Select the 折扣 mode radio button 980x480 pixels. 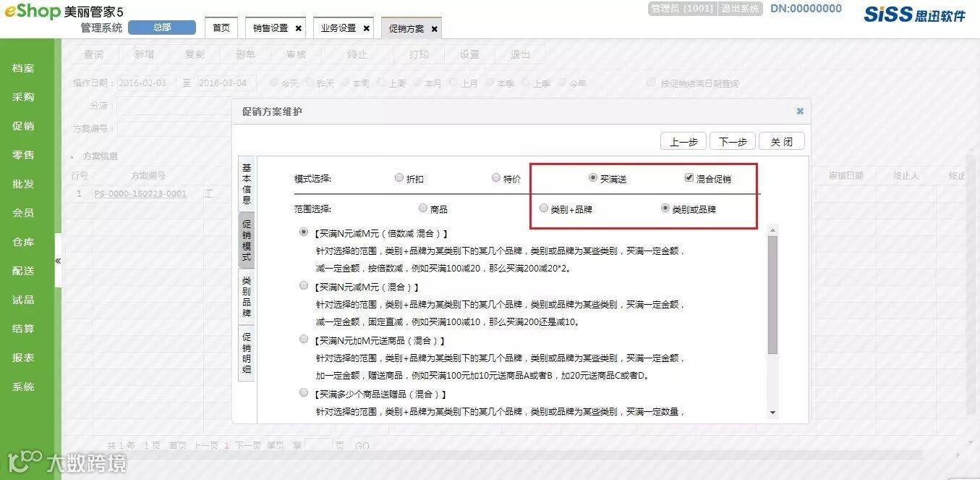[399, 178]
